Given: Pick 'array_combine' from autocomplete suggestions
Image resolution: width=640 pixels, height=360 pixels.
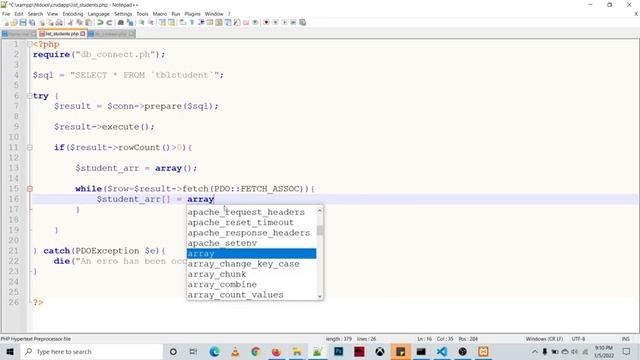Looking at the screenshot, I should pyautogui.click(x=251, y=284).
